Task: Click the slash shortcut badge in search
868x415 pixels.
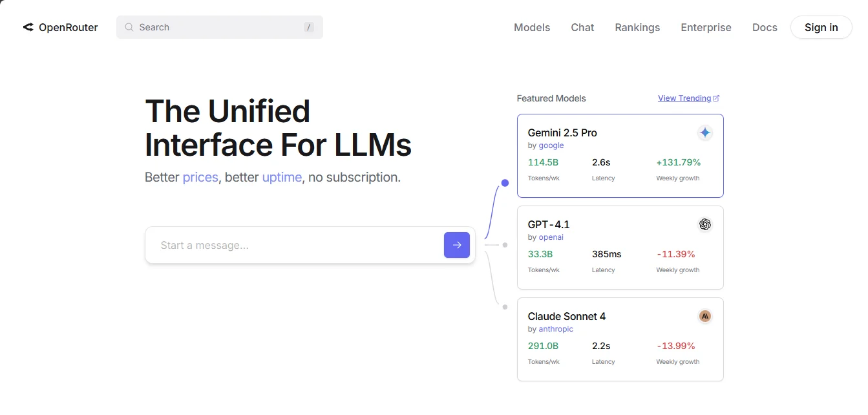Action: click(309, 27)
